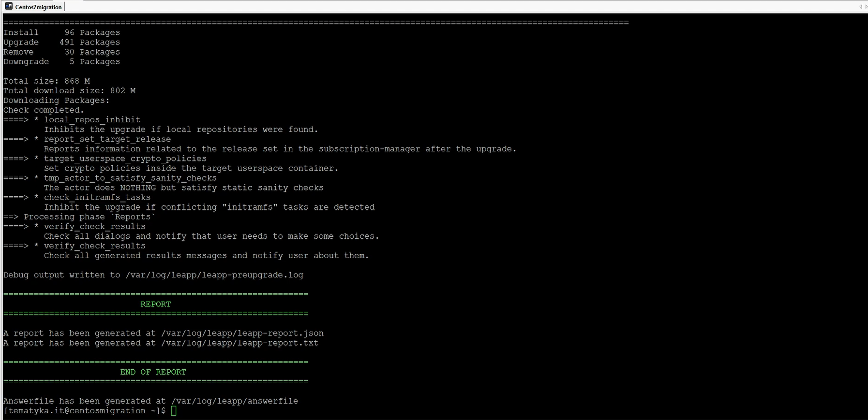Click the green 'END OF REPORT' heading
Image resolution: width=868 pixels, height=420 pixels.
click(x=153, y=372)
